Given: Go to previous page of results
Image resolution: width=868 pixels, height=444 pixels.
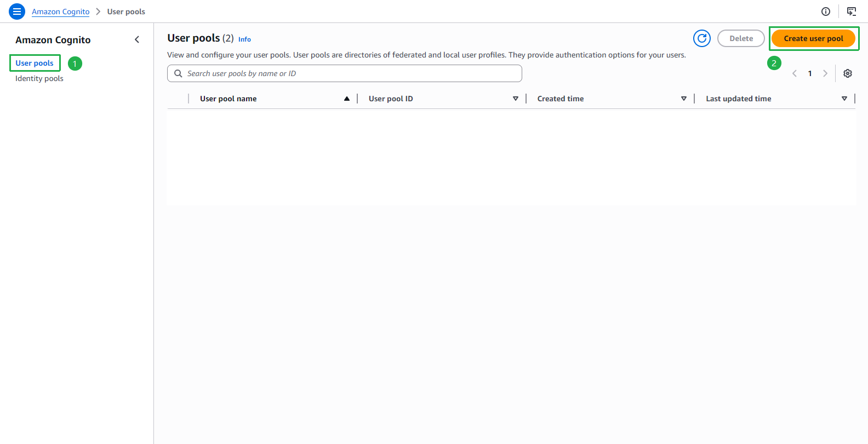Looking at the screenshot, I should (795, 73).
